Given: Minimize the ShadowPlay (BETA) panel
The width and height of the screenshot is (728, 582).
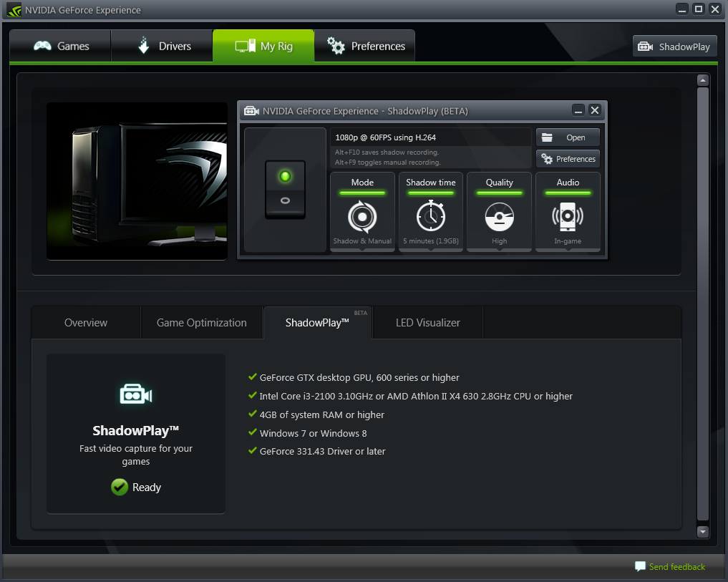Looking at the screenshot, I should (x=578, y=110).
